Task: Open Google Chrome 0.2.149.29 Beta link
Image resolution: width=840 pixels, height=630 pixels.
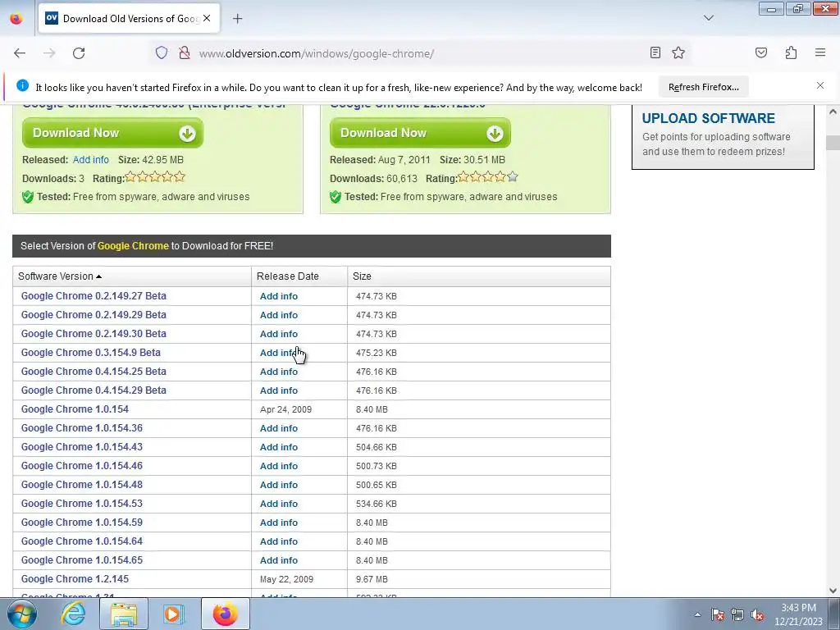Action: [94, 314]
